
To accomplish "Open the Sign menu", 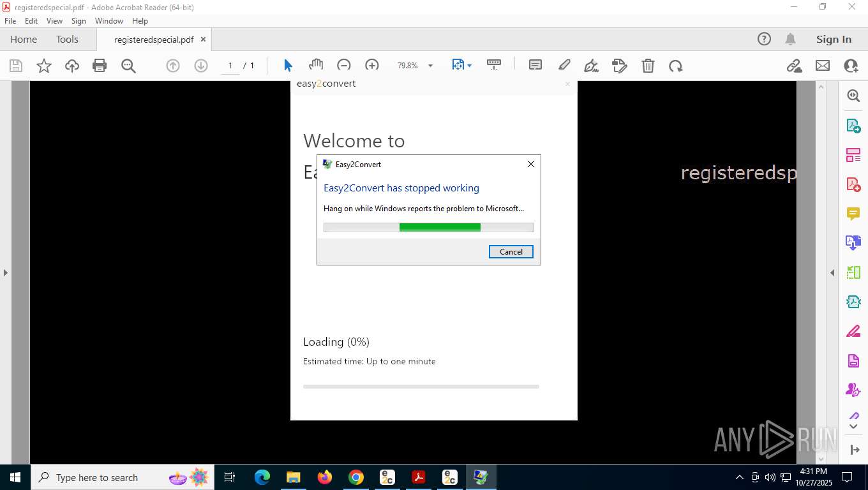I will pos(79,21).
